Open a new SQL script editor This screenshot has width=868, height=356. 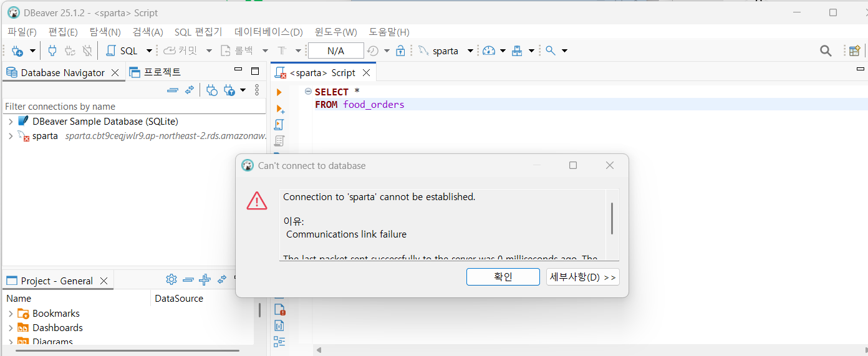[x=122, y=51]
